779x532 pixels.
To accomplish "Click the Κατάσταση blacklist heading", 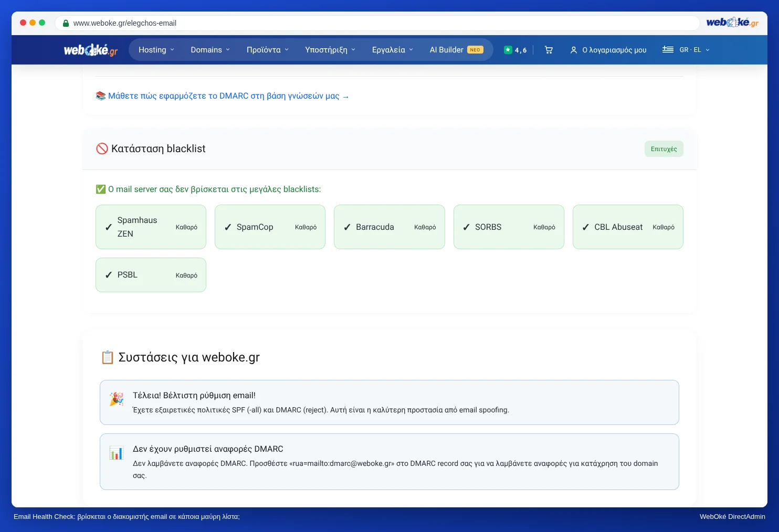I will pos(158,148).
